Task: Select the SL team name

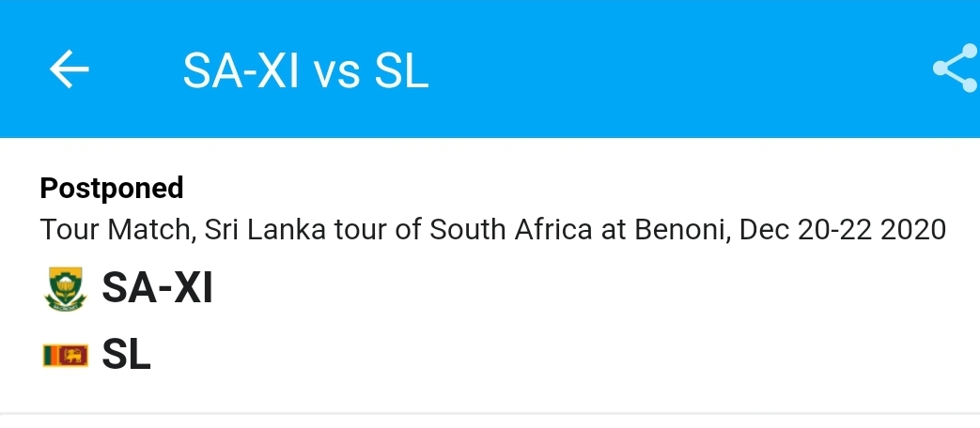Action: pyautogui.click(x=126, y=355)
